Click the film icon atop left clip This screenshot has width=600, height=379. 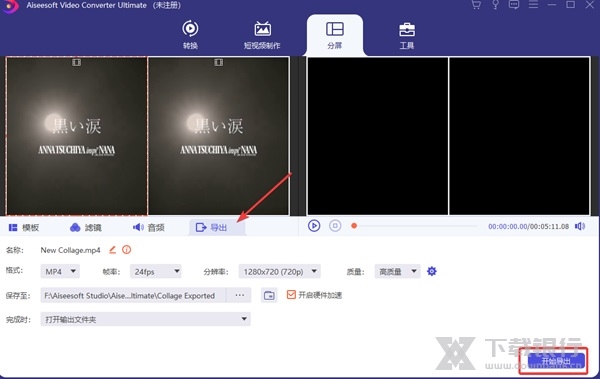click(x=77, y=62)
